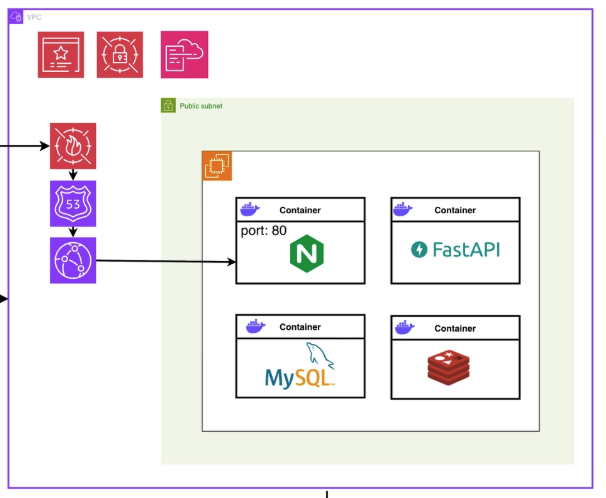Click the MySQL dolphin logo
The width and height of the screenshot is (606, 498).
tap(300, 365)
